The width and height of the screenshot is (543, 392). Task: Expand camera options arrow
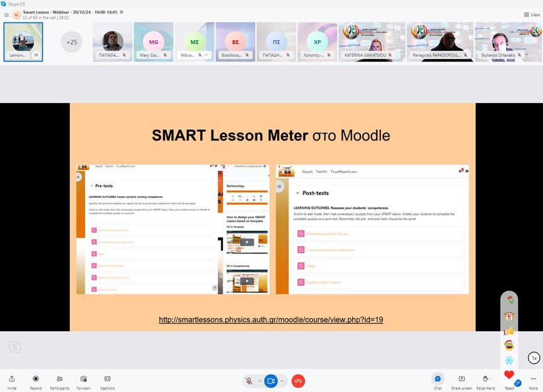[282, 381]
